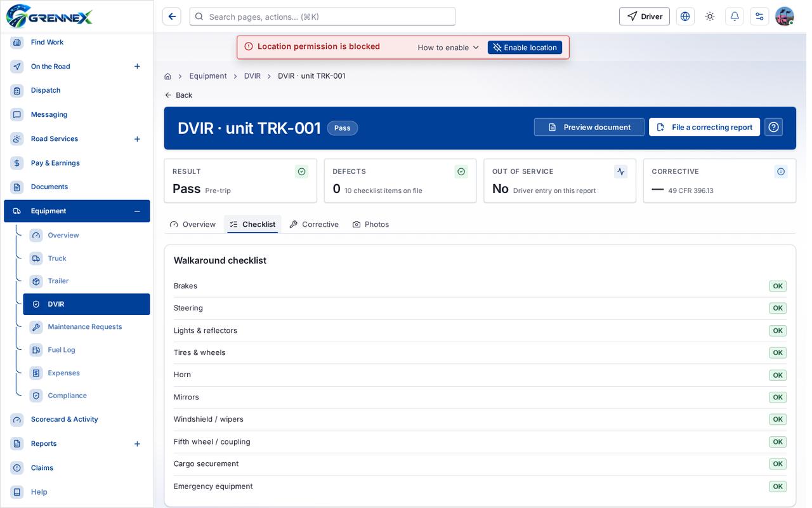Click the Result card checkmark icon

[302, 171]
